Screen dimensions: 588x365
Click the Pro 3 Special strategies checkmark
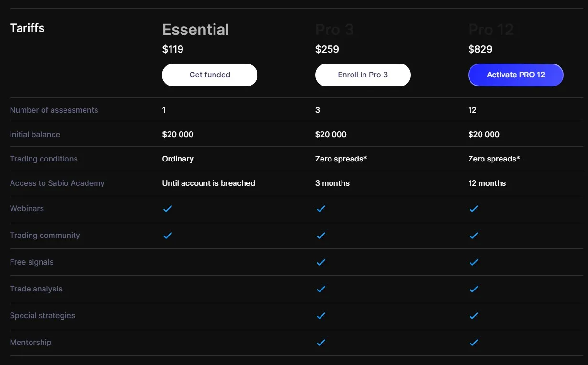pyautogui.click(x=321, y=316)
